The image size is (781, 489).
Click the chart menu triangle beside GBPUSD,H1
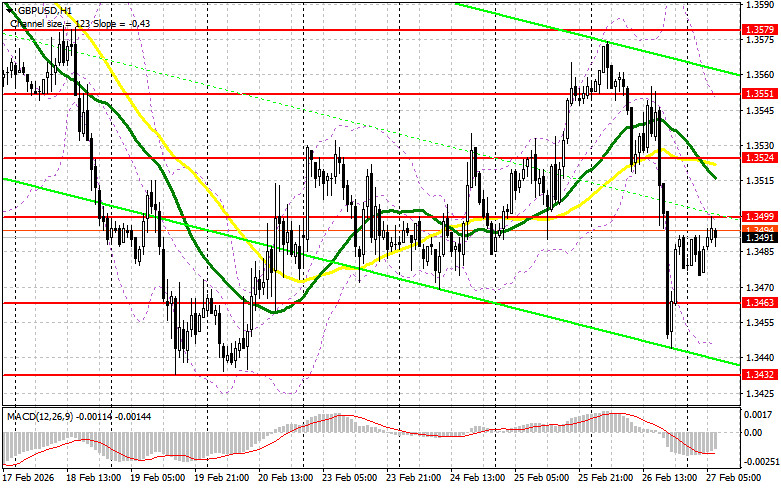click(9, 9)
